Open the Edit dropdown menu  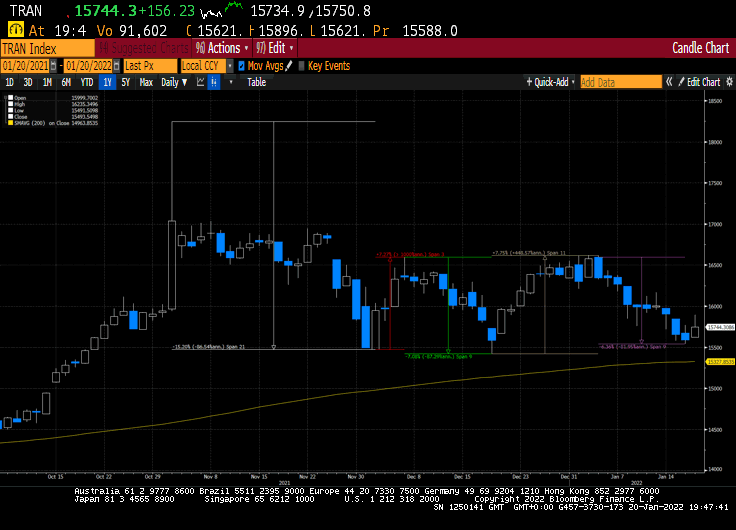275,48
